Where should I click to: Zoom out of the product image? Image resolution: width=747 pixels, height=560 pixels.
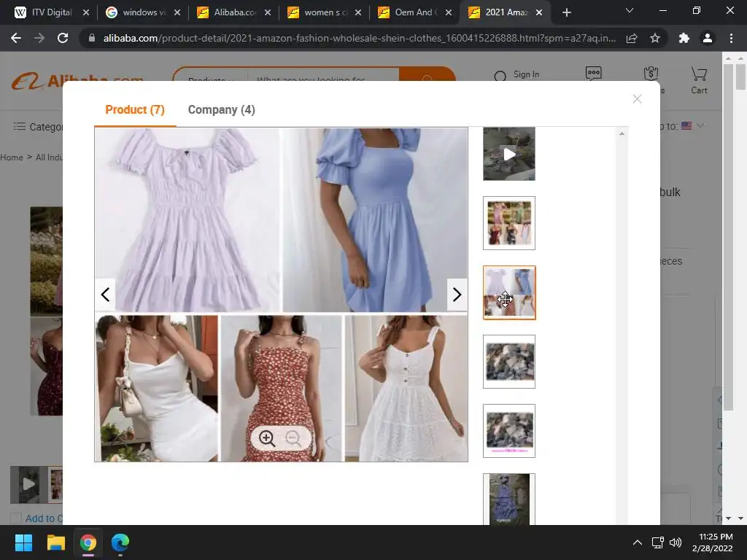pos(293,438)
